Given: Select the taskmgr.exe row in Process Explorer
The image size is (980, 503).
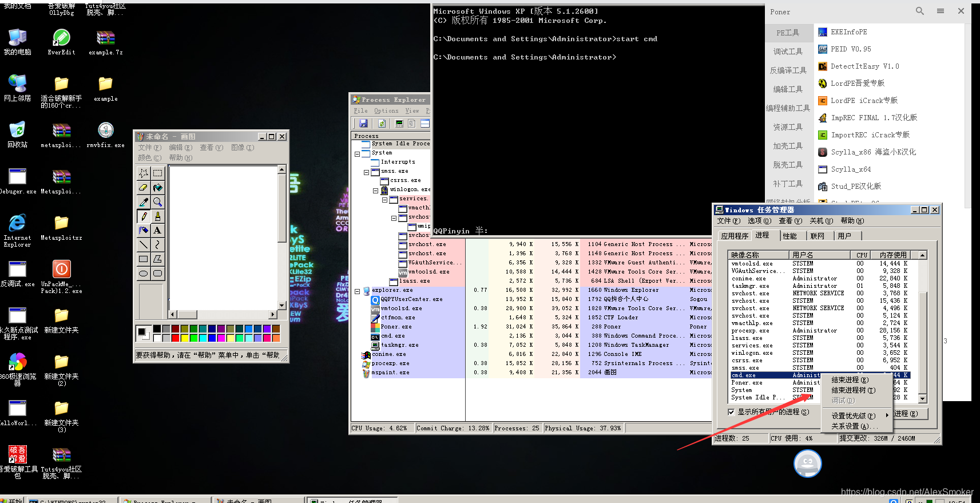Looking at the screenshot, I should tap(532, 345).
